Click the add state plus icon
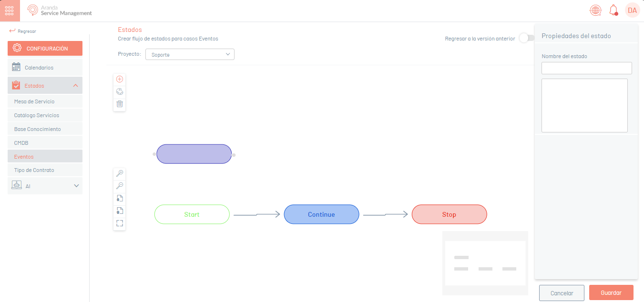The height and width of the screenshot is (302, 644). [120, 79]
